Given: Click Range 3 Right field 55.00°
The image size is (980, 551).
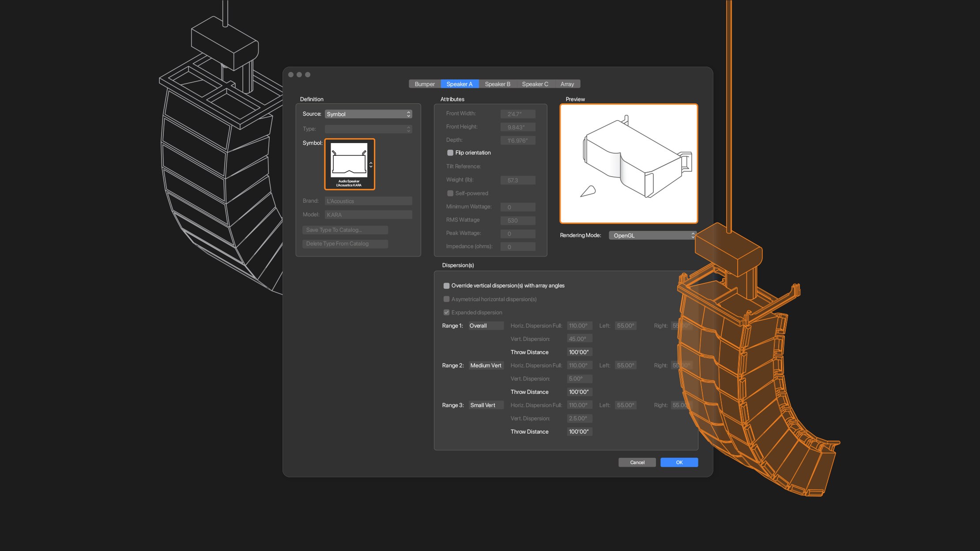Looking at the screenshot, I should (x=681, y=405).
